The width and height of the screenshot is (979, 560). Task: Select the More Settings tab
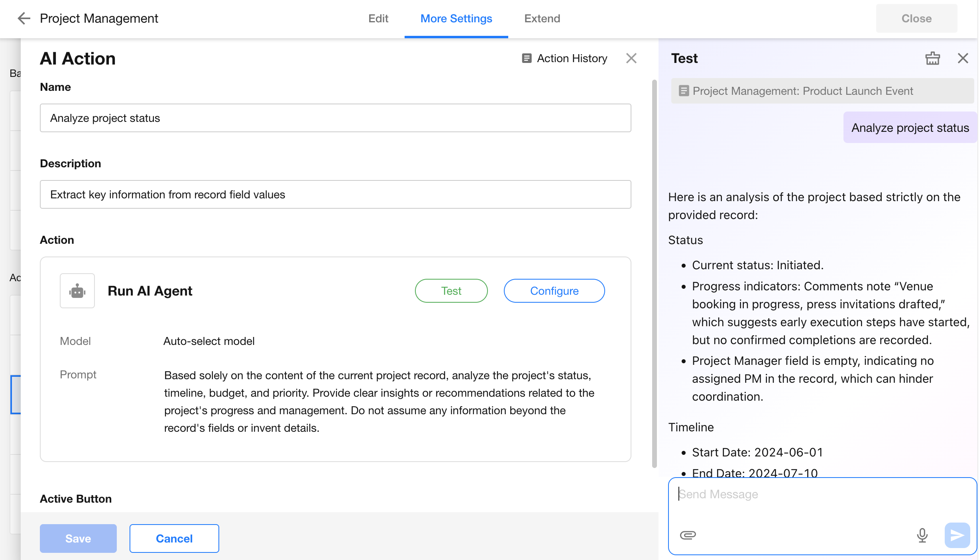click(x=456, y=19)
